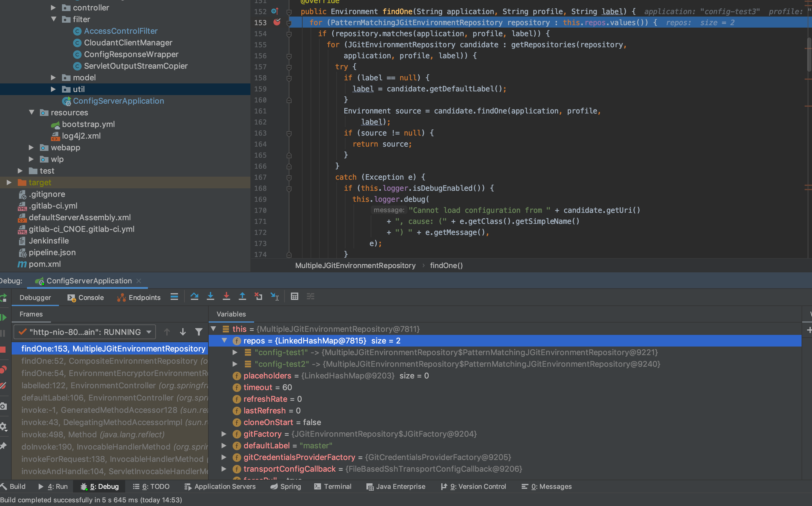The image size is (812, 506).
Task: Toggle the code fold marker at line 167
Action: (289, 177)
